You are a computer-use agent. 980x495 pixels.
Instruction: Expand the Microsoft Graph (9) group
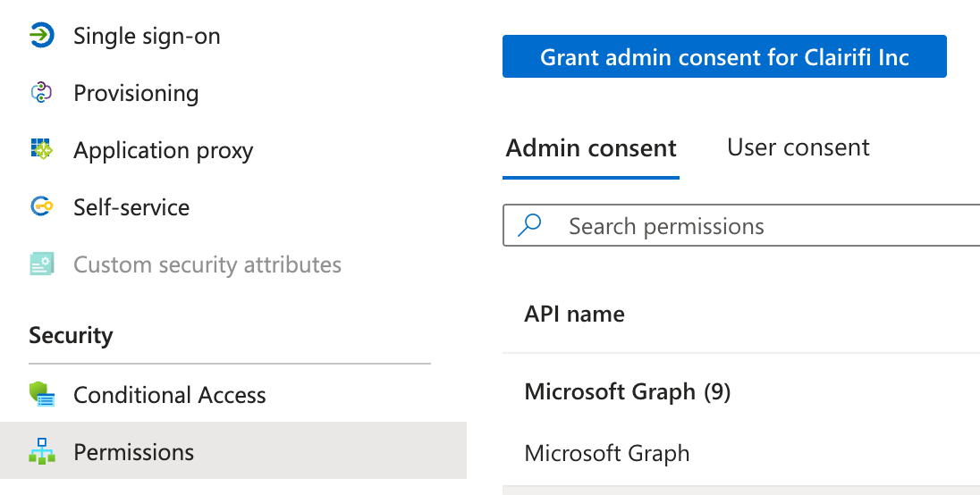628,391
